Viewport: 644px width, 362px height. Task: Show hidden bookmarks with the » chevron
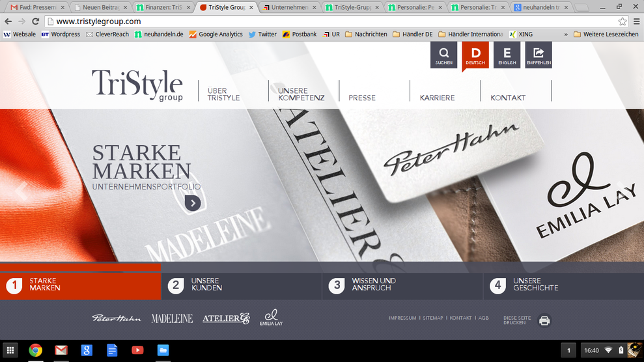[x=566, y=35]
